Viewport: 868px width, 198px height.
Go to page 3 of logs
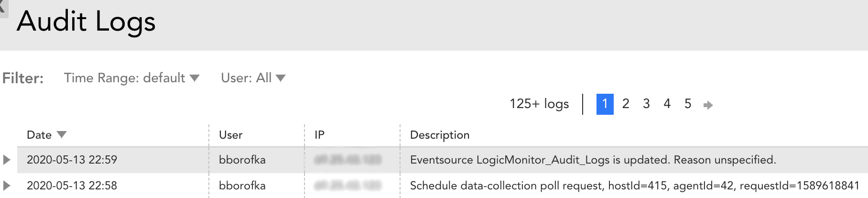[646, 104]
